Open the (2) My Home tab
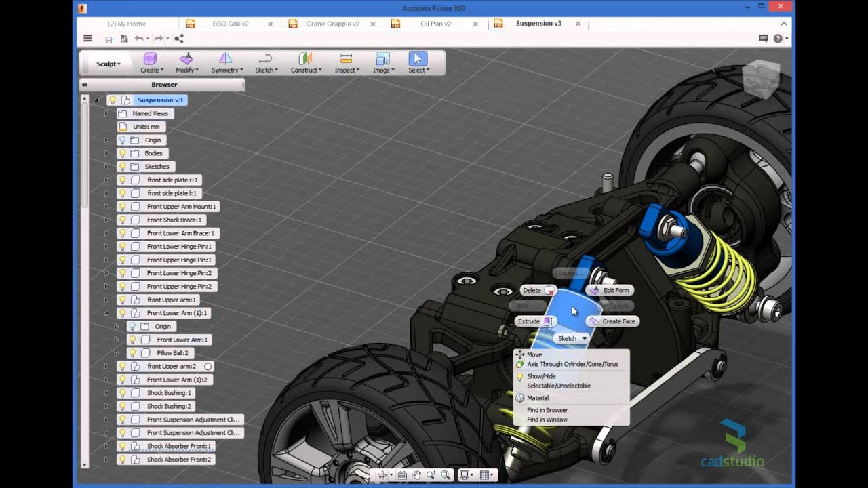 pos(127,24)
